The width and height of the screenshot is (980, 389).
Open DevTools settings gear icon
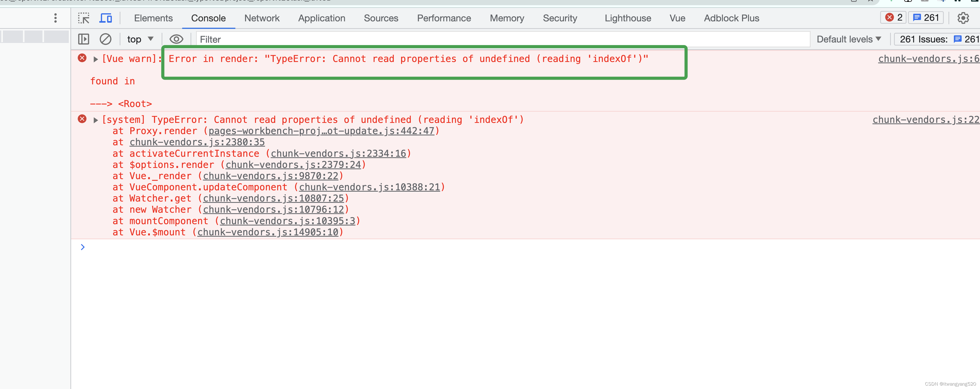point(963,18)
